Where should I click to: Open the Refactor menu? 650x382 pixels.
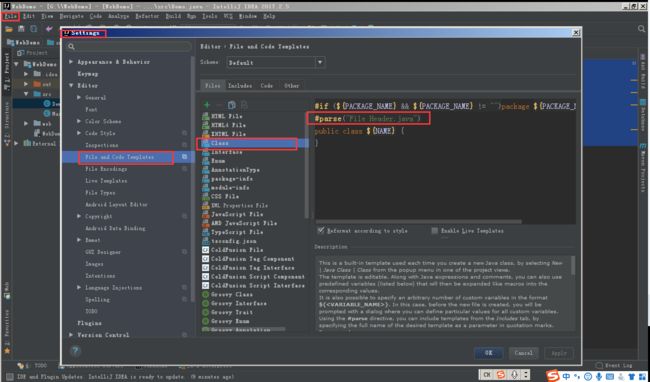pos(147,16)
